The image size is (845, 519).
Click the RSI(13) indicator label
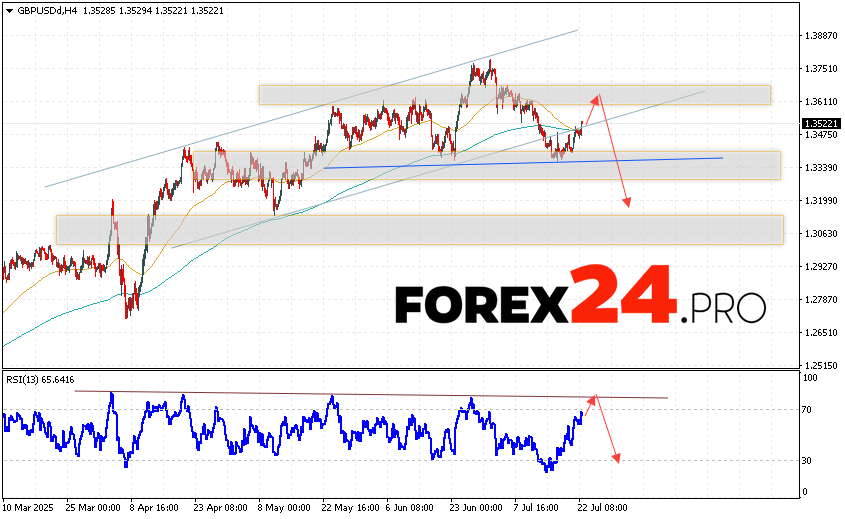(40, 381)
